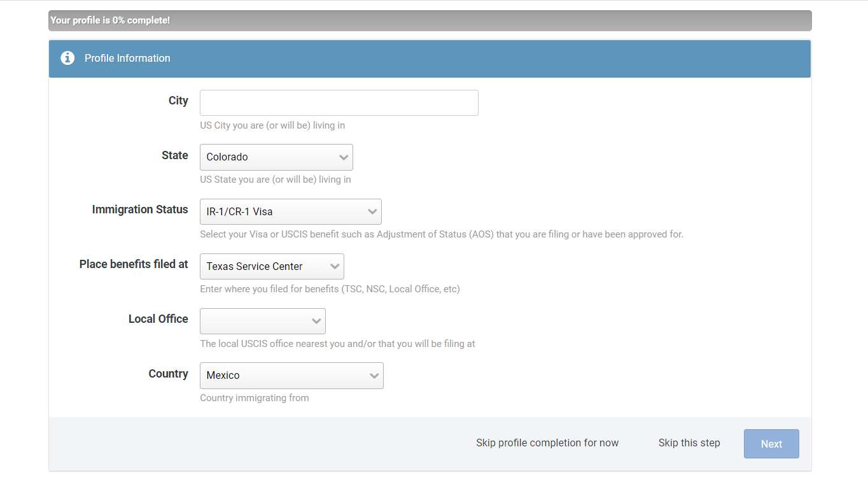Screen dimensions: 868x489
Task: Click the 'local USCIS office nearest' hint
Action: [x=337, y=344]
